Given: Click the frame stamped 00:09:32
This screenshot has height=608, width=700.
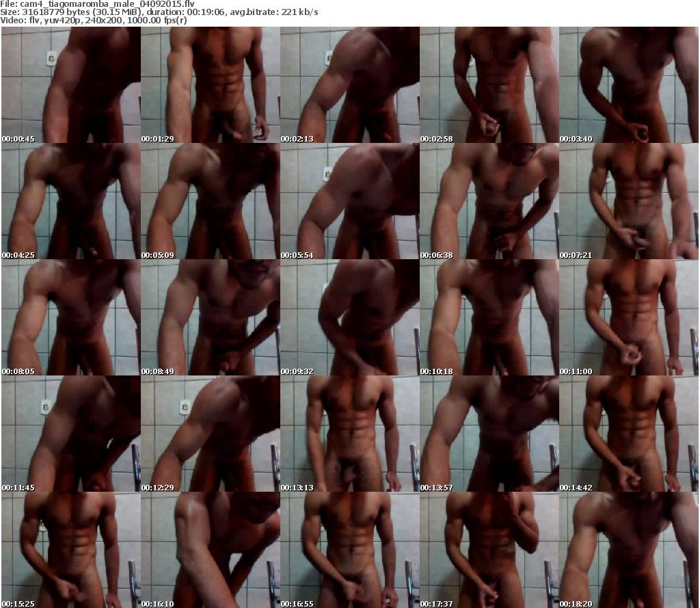Looking at the screenshot, I should 350,317.
